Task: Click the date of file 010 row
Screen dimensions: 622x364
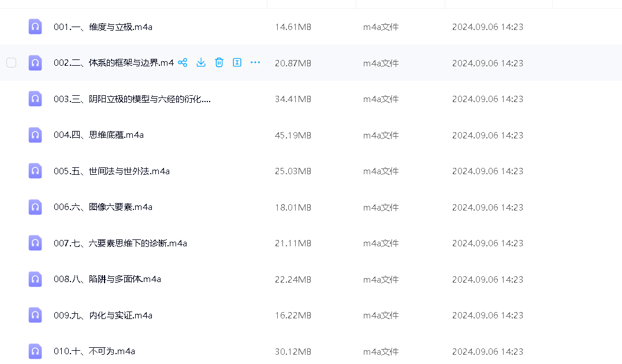Action: pyautogui.click(x=487, y=351)
